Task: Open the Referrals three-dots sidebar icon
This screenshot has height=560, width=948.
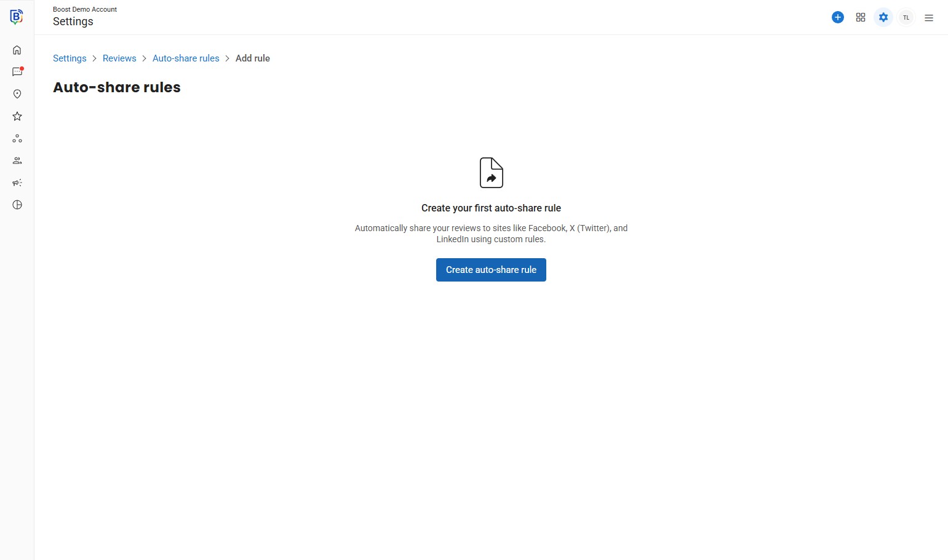Action: (17, 139)
